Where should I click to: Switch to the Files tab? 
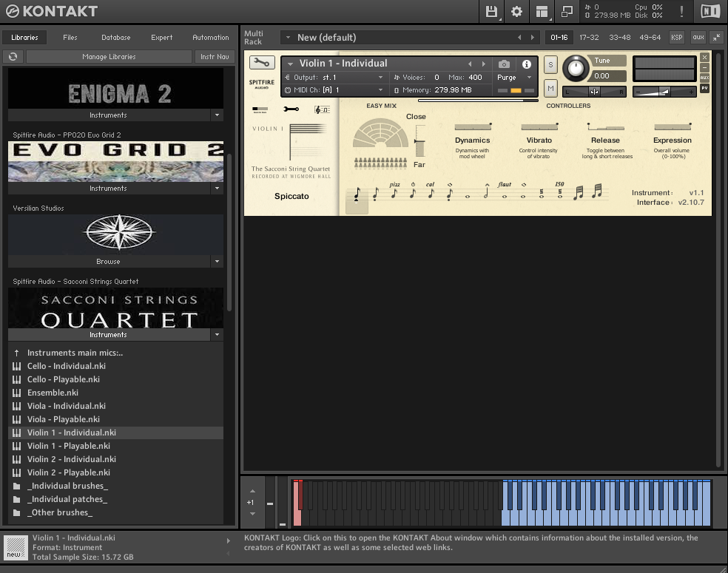pyautogui.click(x=70, y=38)
